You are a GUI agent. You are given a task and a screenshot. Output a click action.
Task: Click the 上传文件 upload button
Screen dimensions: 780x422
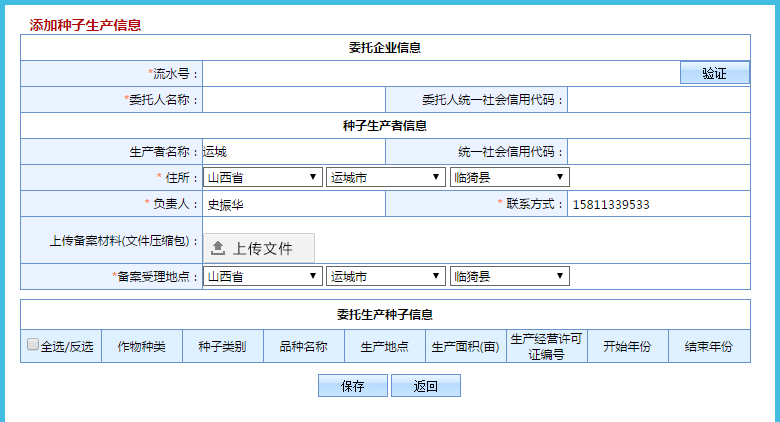pyautogui.click(x=259, y=248)
